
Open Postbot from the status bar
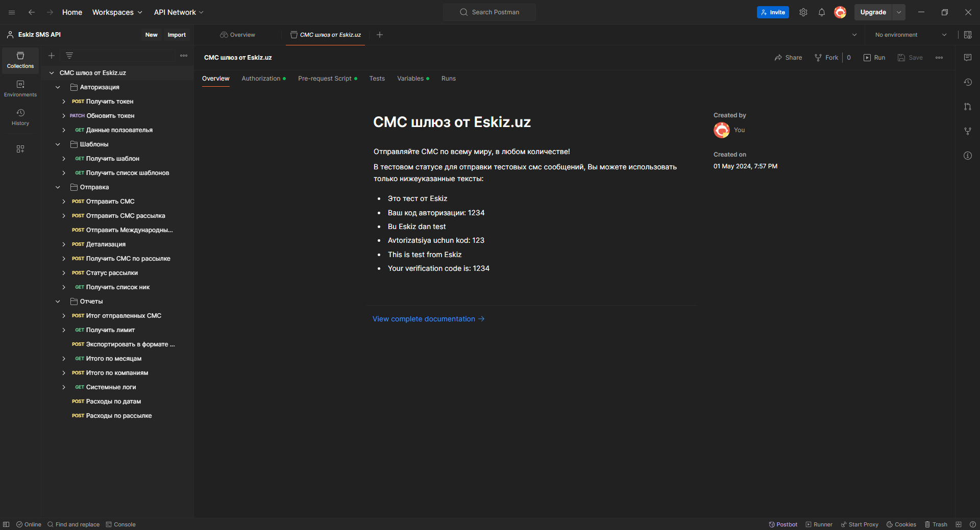pos(783,524)
